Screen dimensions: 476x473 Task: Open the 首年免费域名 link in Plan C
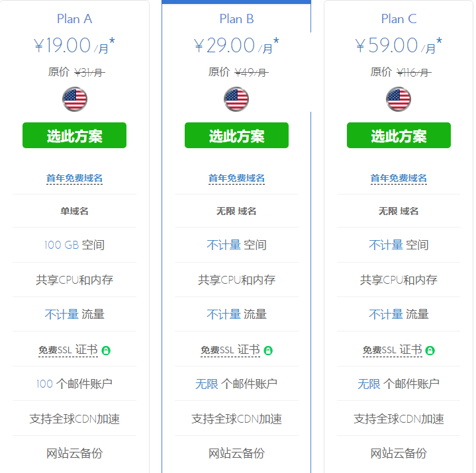[x=399, y=178]
